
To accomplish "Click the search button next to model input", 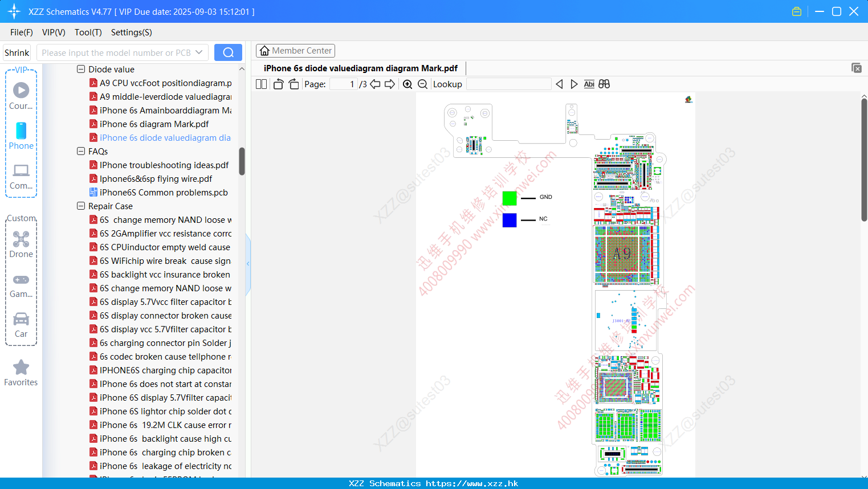I will tap(228, 52).
